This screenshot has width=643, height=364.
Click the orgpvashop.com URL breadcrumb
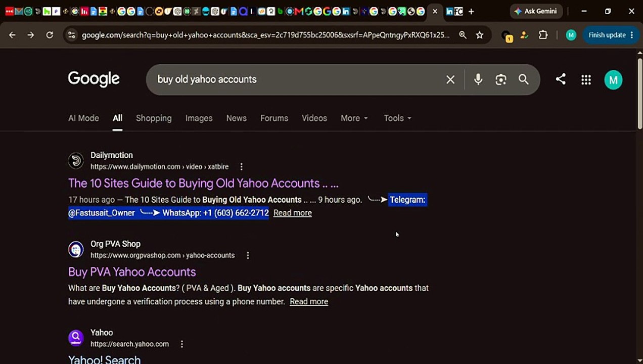(162, 255)
